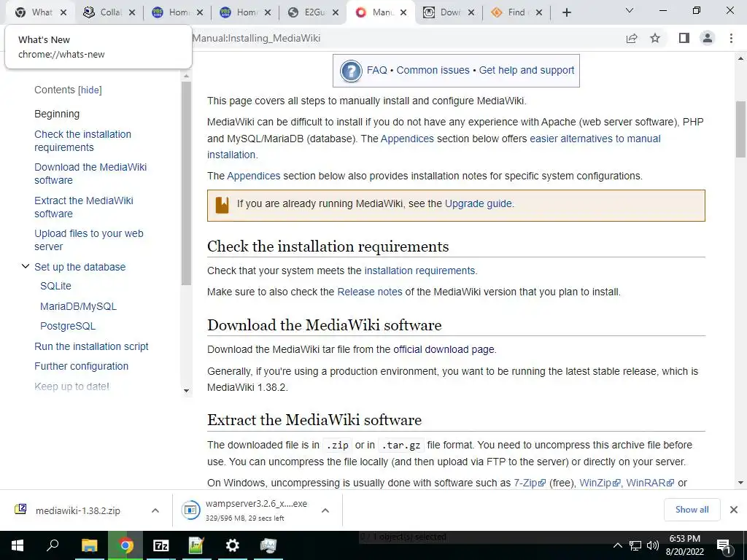
Task: Close the Collab tab
Action: (x=132, y=13)
